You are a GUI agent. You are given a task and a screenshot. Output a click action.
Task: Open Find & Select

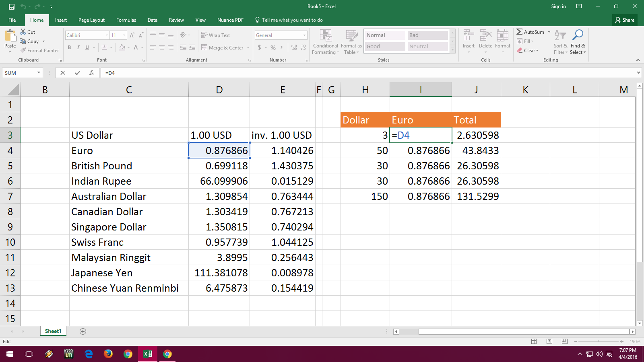[578, 42]
